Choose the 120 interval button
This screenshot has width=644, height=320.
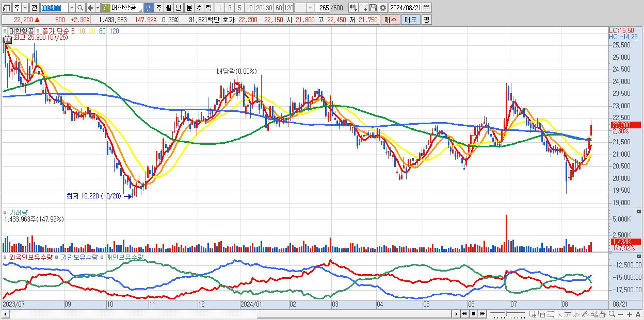[x=289, y=8]
